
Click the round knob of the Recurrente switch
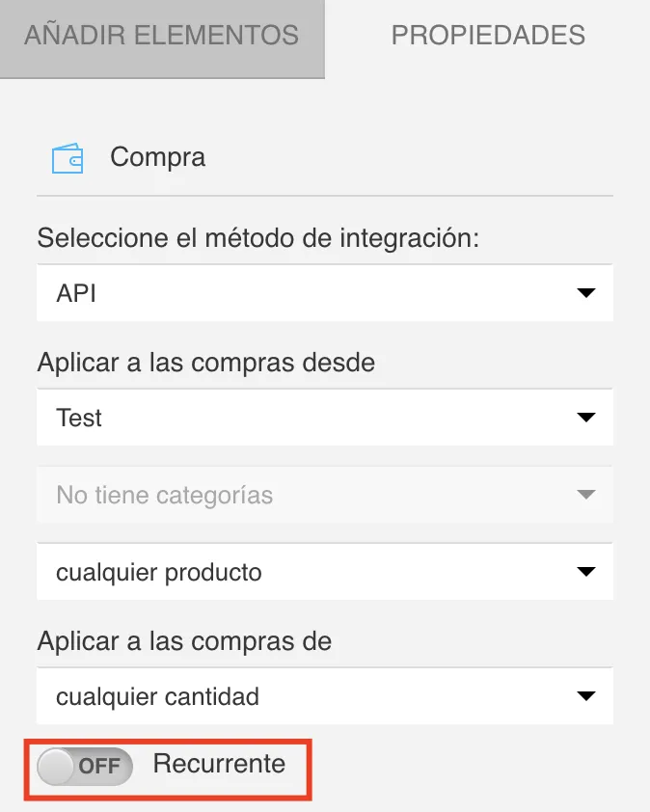tap(55, 766)
